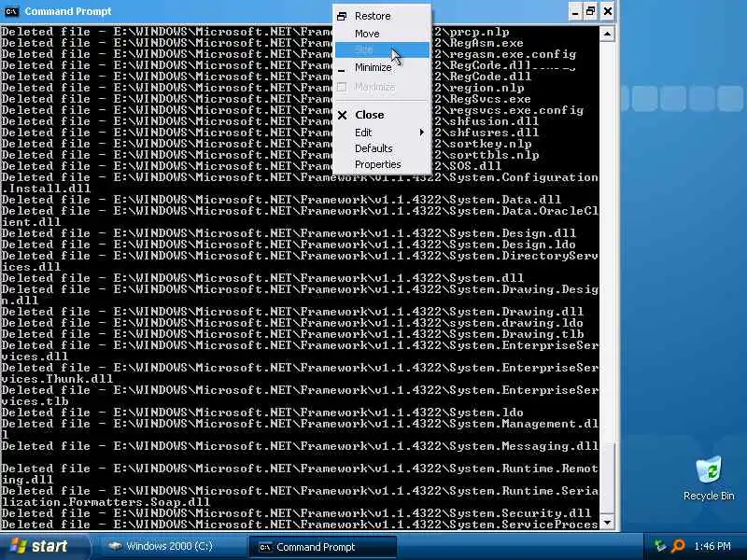Select Move in the system menu

pyautogui.click(x=382, y=34)
